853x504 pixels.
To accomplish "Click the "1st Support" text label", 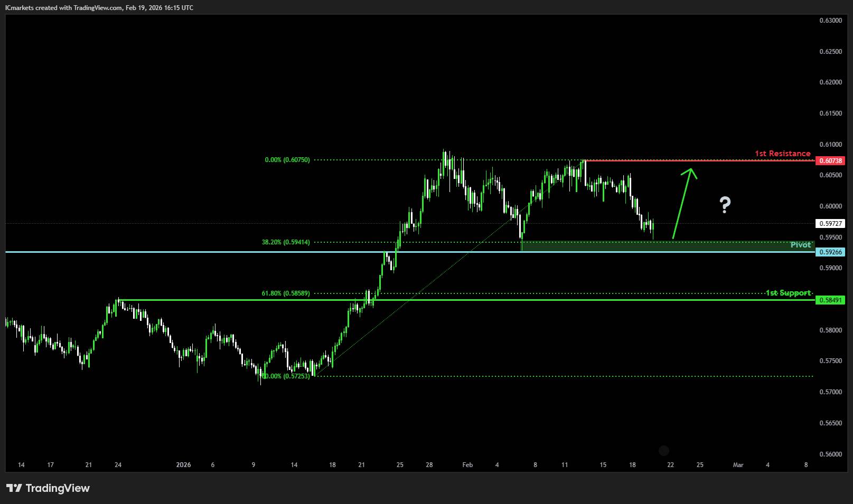I will [x=788, y=293].
